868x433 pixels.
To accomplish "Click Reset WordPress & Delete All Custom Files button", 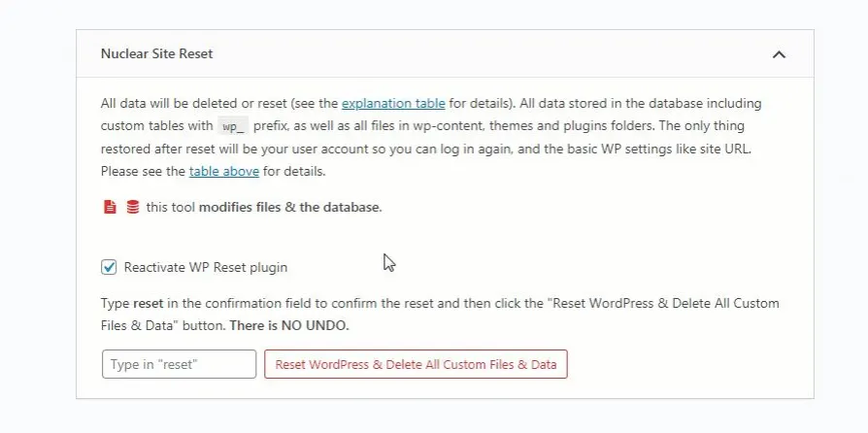I will [x=416, y=364].
